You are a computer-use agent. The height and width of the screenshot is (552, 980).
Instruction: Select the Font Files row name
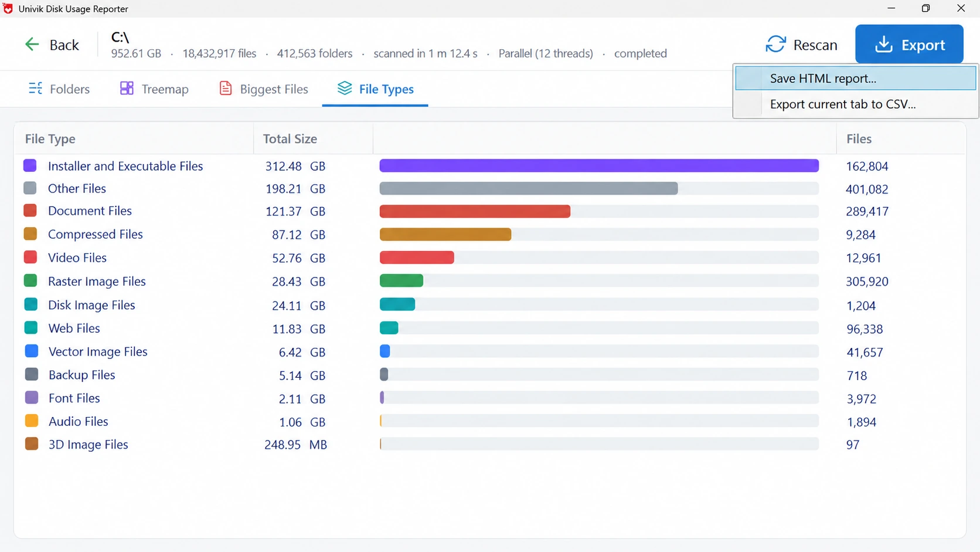pyautogui.click(x=74, y=398)
